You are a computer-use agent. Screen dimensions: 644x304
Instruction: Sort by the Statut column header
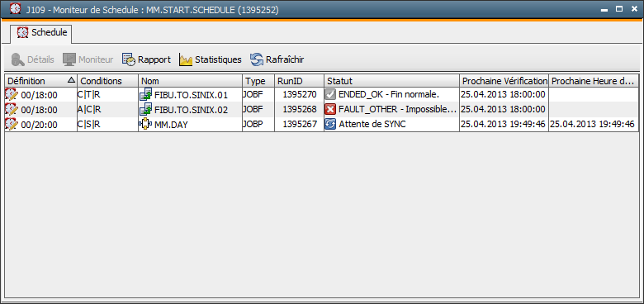click(391, 81)
